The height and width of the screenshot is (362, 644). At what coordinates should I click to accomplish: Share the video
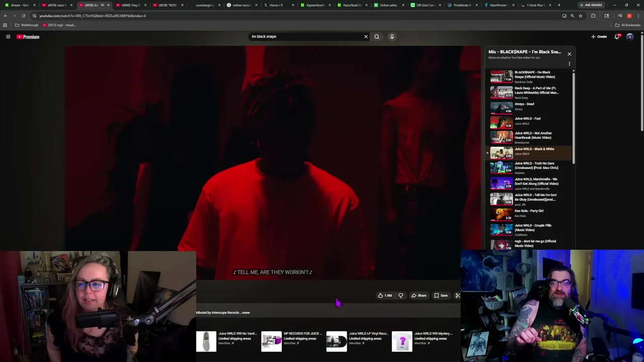(x=419, y=296)
